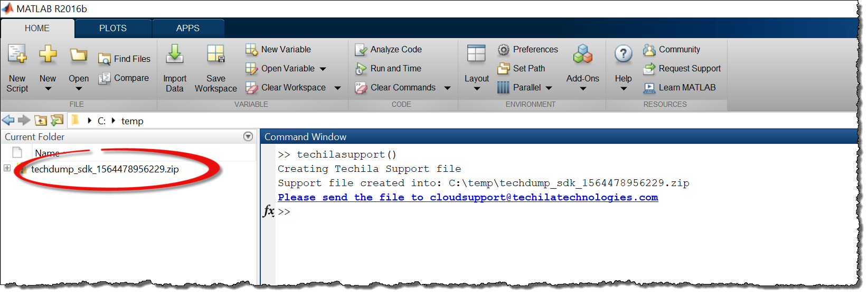Click the Save Workspace icon
Screen dimensions: 868x294
click(x=215, y=54)
